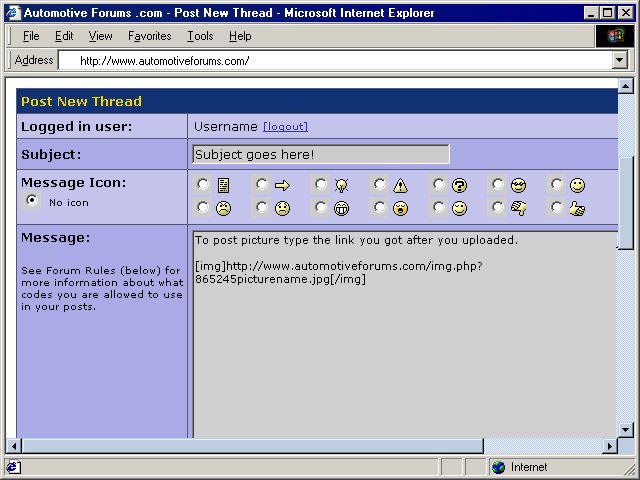
Task: Click the angry red face icon
Action: (x=223, y=209)
